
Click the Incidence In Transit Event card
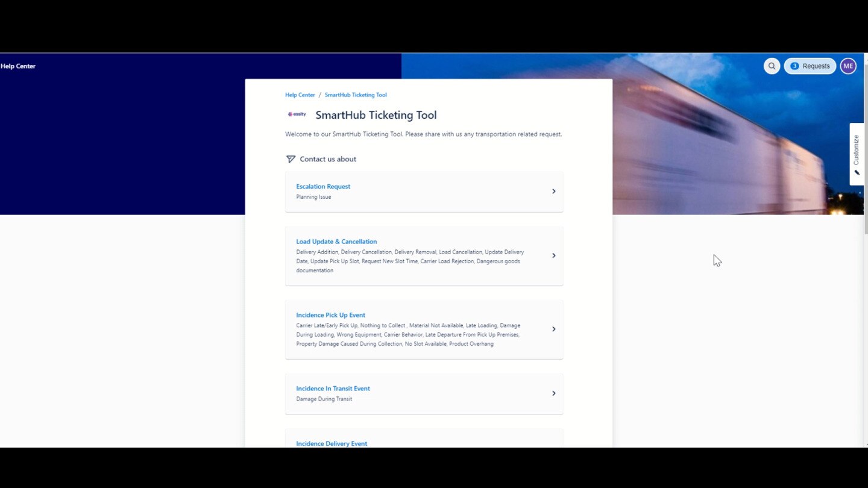pyautogui.click(x=333, y=388)
